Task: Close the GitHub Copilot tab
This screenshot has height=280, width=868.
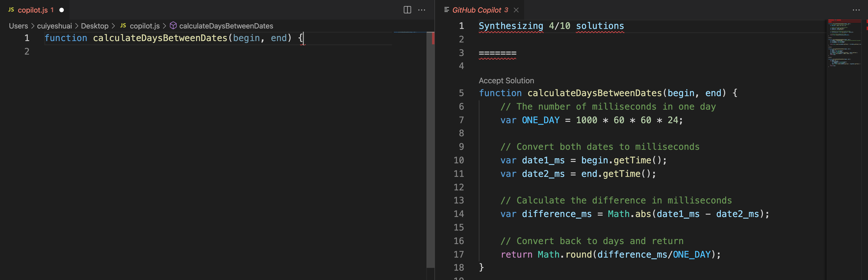Action: click(516, 10)
